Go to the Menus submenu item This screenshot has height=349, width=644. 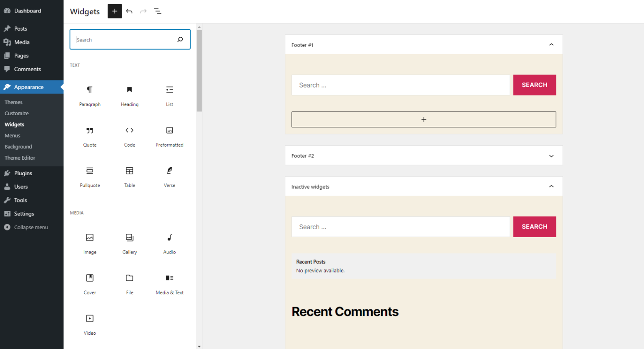13,136
